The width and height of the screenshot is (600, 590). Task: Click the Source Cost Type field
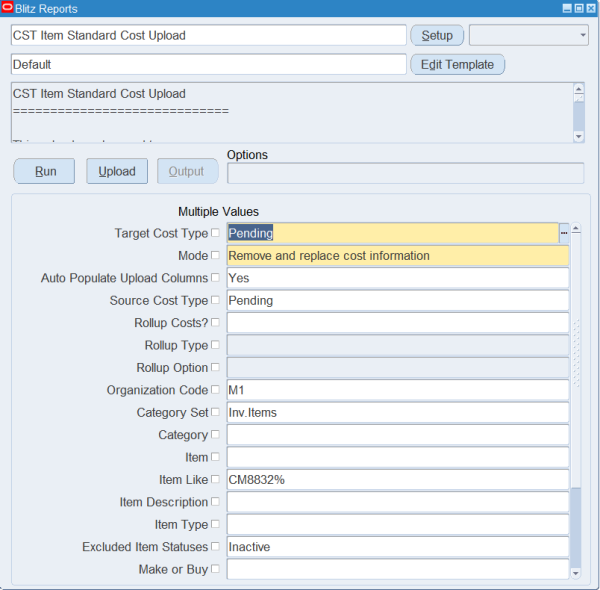[398, 300]
